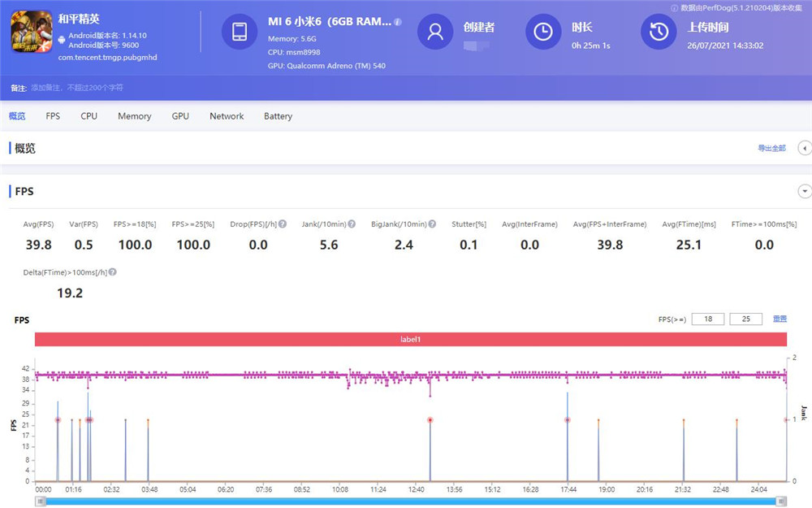Click the 导出全部 export link

tap(771, 149)
